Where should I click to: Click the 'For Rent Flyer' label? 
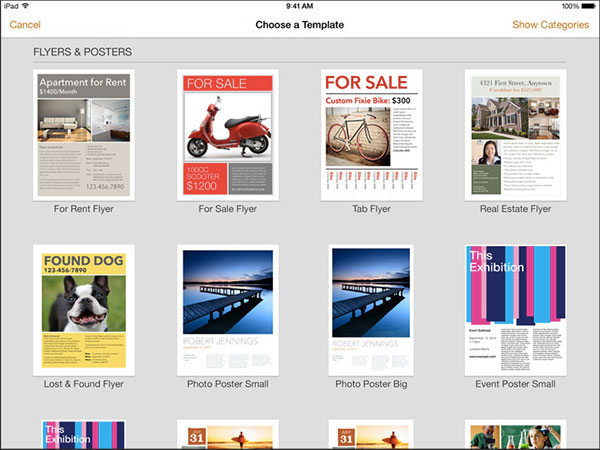[x=83, y=209]
